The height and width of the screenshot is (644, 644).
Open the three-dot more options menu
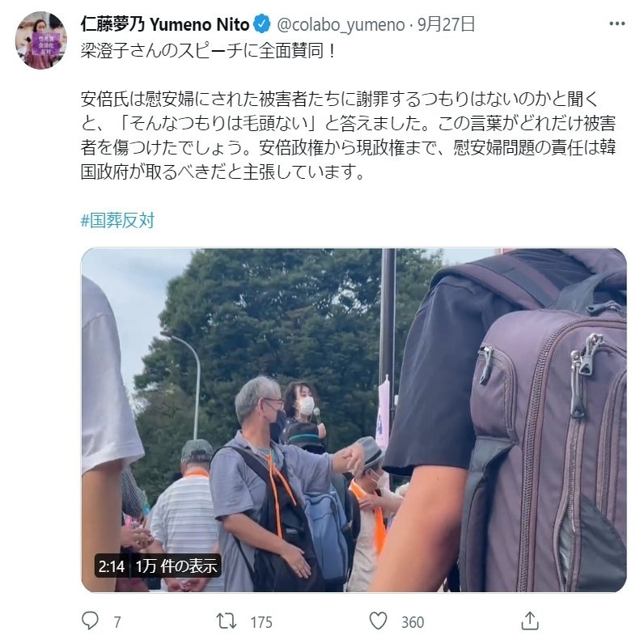point(616,23)
